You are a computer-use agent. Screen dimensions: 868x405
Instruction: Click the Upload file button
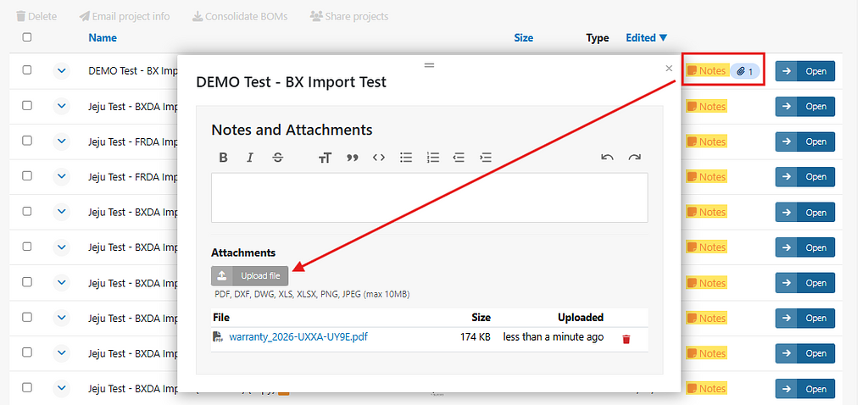250,275
